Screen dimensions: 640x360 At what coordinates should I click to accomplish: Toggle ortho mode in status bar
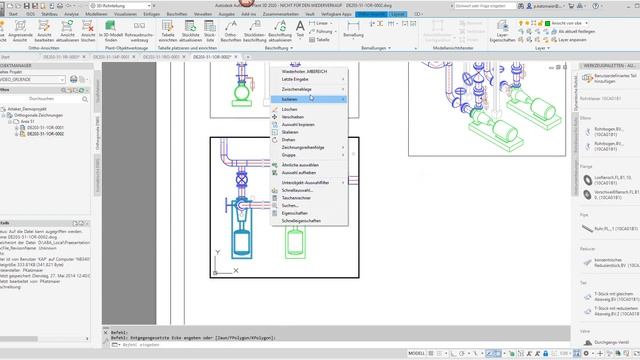coord(453,353)
